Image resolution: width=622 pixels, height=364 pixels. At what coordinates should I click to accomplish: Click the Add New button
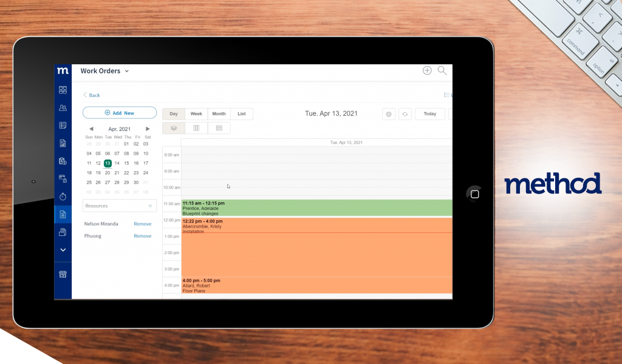point(120,113)
